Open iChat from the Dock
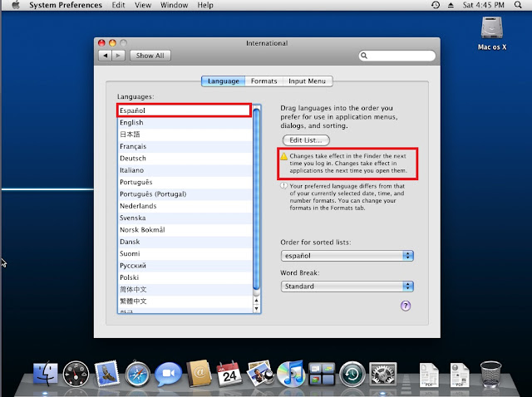The width and height of the screenshot is (532, 397). (168, 374)
